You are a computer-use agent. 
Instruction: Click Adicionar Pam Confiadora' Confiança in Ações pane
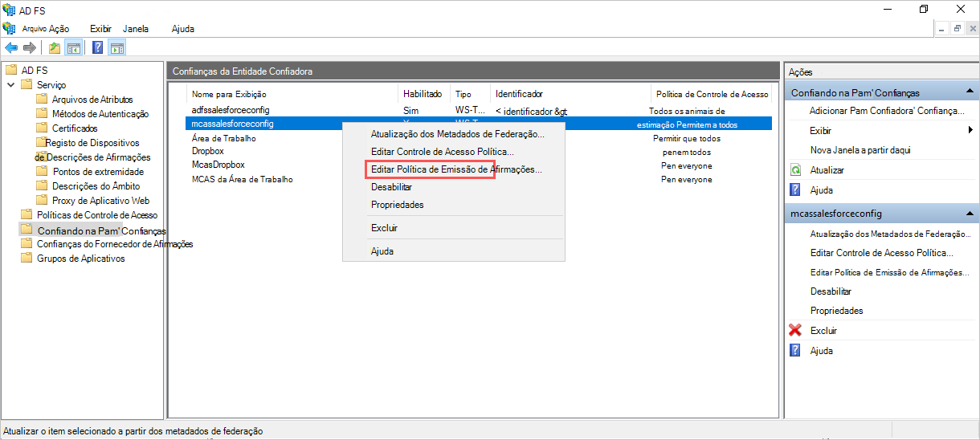(887, 111)
